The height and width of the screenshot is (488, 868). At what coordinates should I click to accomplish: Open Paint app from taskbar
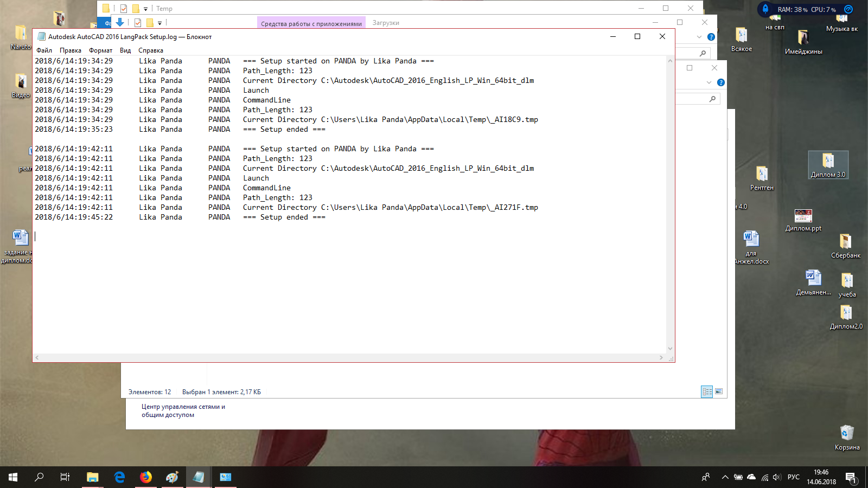(x=173, y=477)
